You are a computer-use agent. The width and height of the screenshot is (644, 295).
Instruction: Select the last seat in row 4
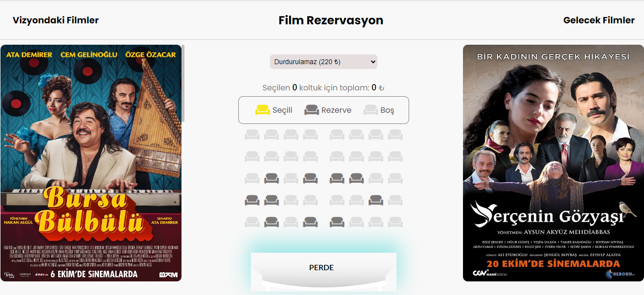[x=395, y=200]
